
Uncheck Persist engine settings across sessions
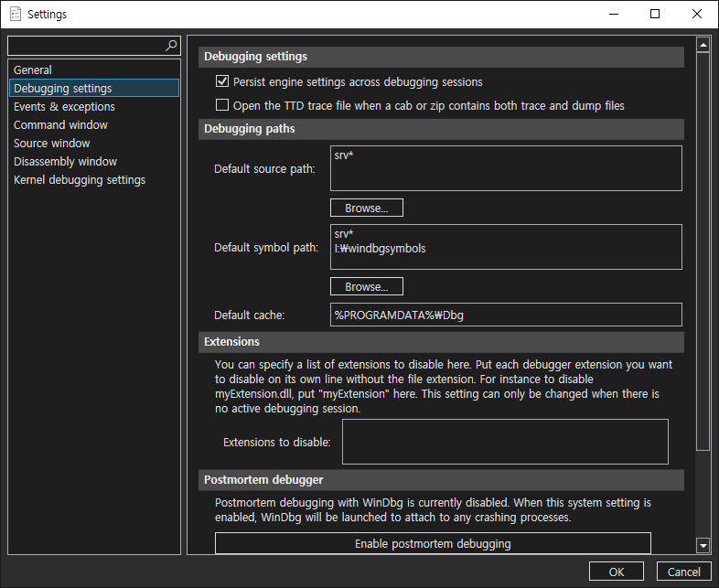(222, 81)
